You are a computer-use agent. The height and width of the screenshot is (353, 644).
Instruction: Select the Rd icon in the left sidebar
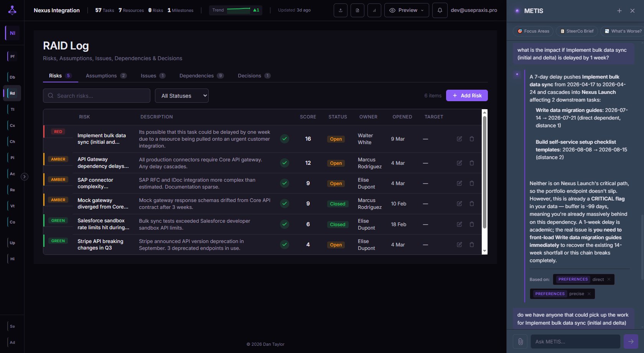click(12, 93)
